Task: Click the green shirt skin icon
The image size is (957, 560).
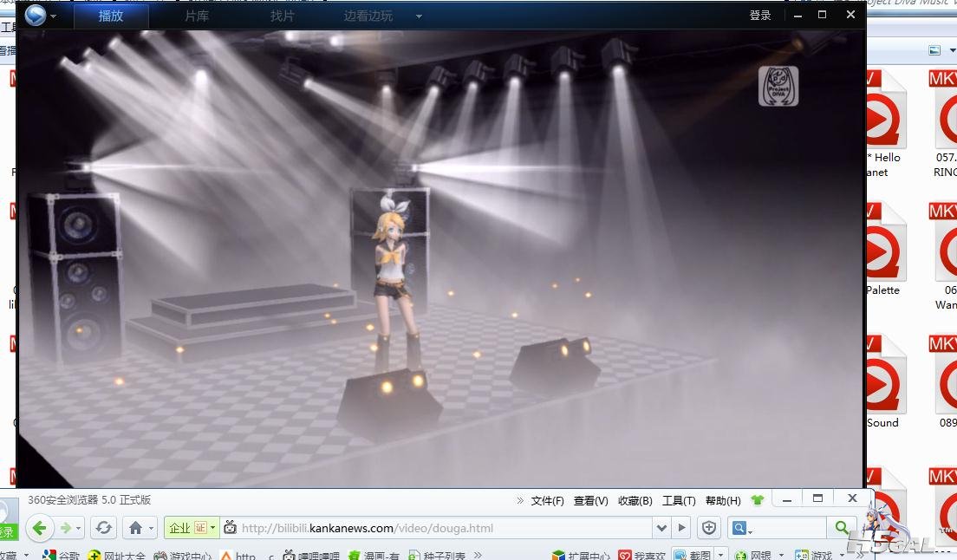Action: click(x=758, y=500)
